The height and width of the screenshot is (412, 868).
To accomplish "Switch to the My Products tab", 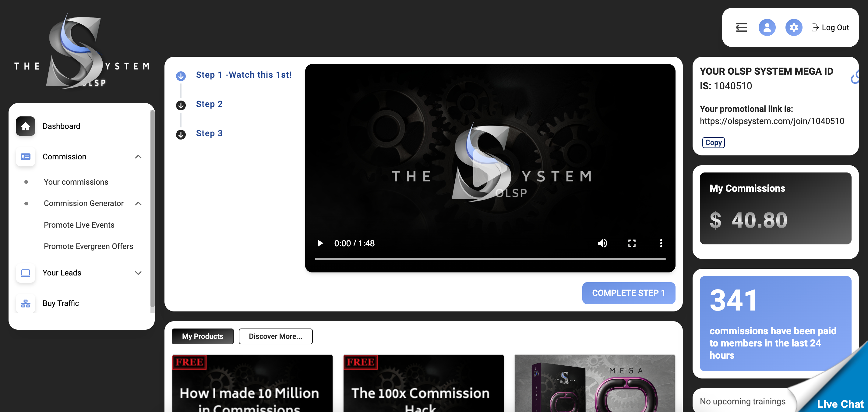I will click(202, 336).
